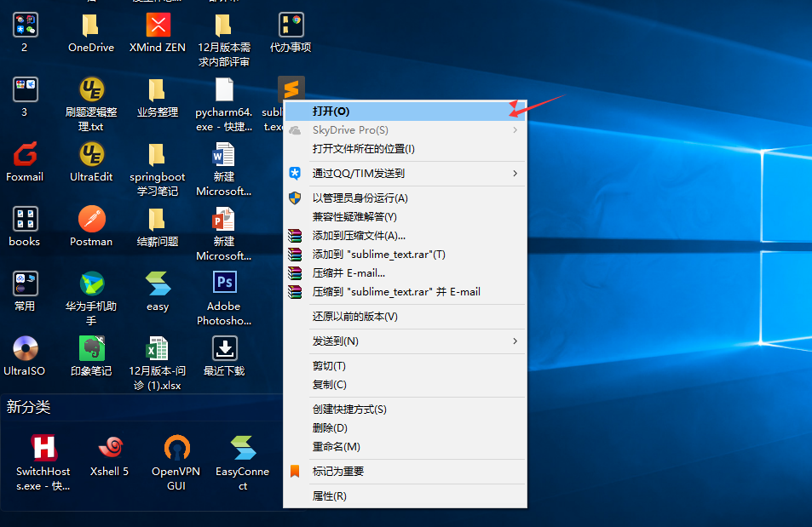This screenshot has width=812, height=527.
Task: Launch 印象笔记 Evernote app
Action: click(92, 348)
